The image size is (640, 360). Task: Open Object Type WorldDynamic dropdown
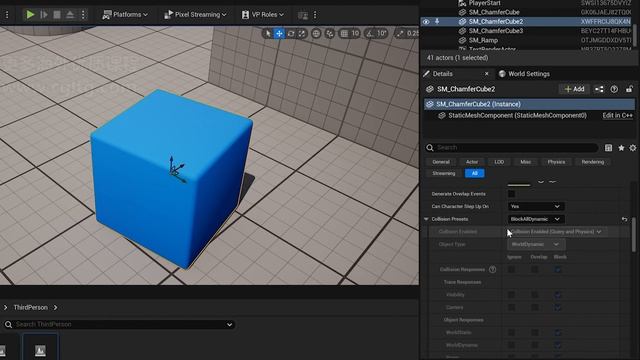[536, 244]
